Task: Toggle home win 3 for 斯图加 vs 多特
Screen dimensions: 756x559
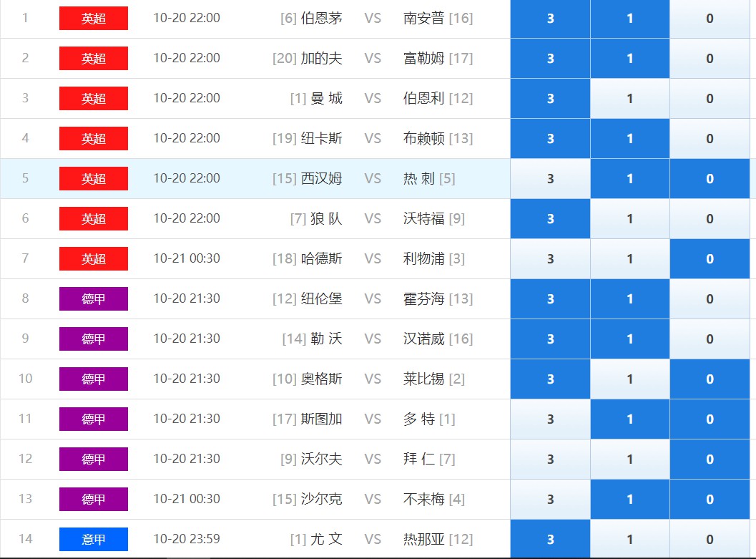Action: pos(550,419)
